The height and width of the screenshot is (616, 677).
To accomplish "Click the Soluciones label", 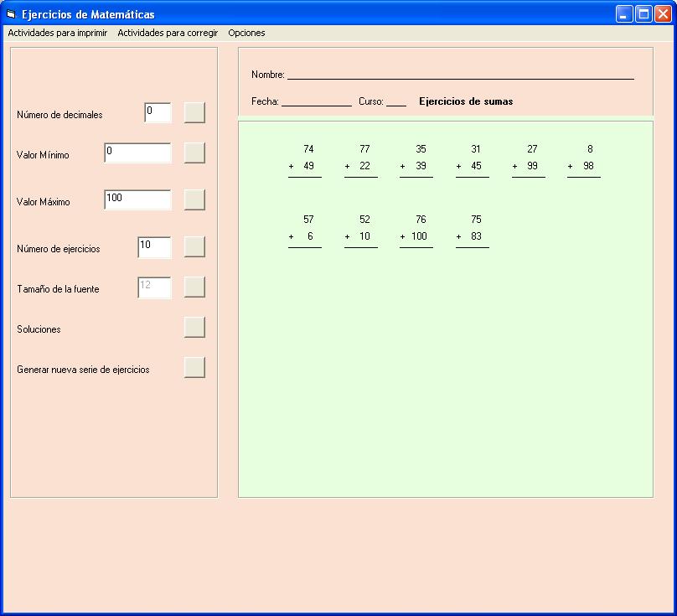I will (39, 329).
